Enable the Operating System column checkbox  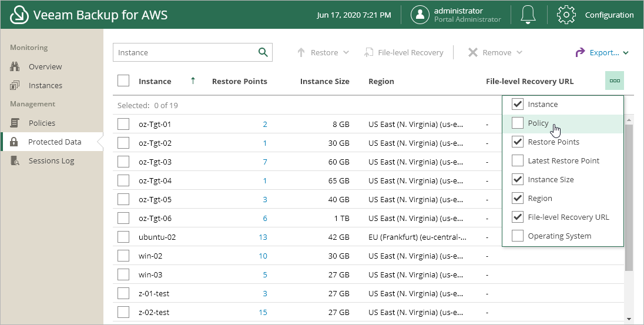518,236
